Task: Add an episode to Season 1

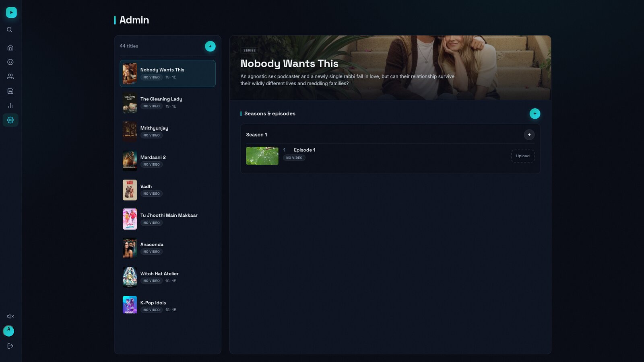Action: click(x=529, y=134)
